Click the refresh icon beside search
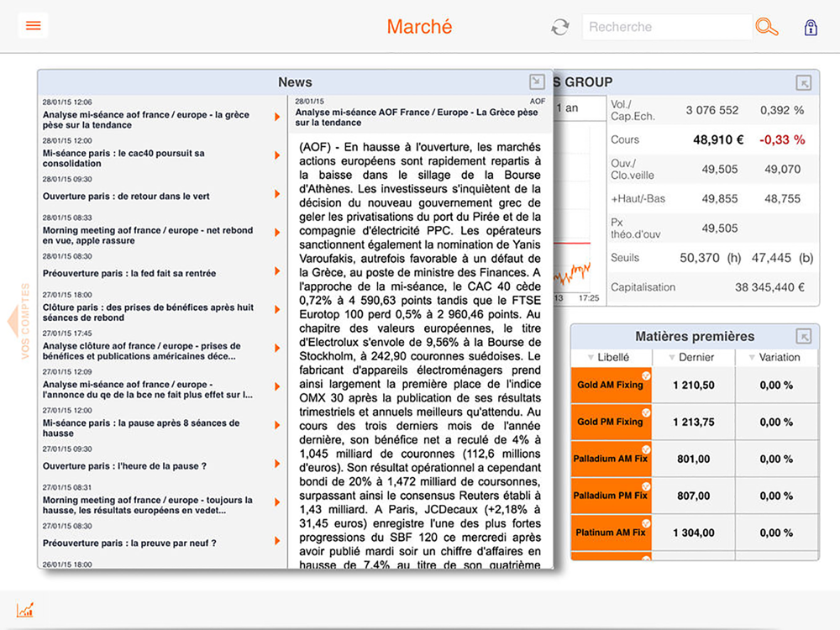Screen dimensions: 840x630 coord(560,27)
